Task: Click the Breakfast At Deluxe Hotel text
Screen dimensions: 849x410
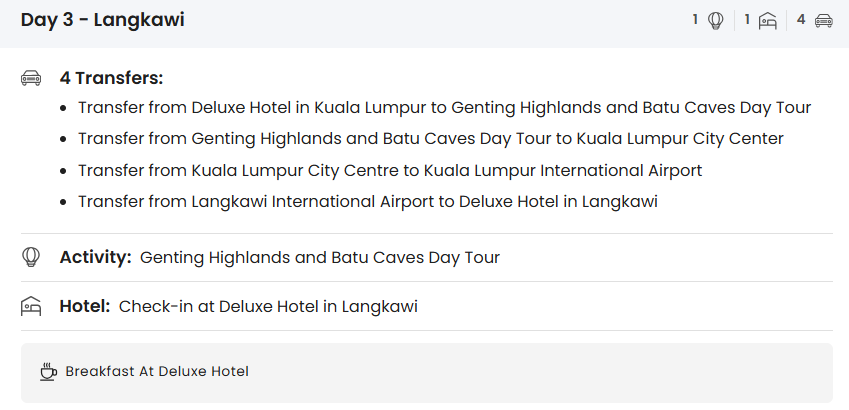Action: click(x=157, y=372)
